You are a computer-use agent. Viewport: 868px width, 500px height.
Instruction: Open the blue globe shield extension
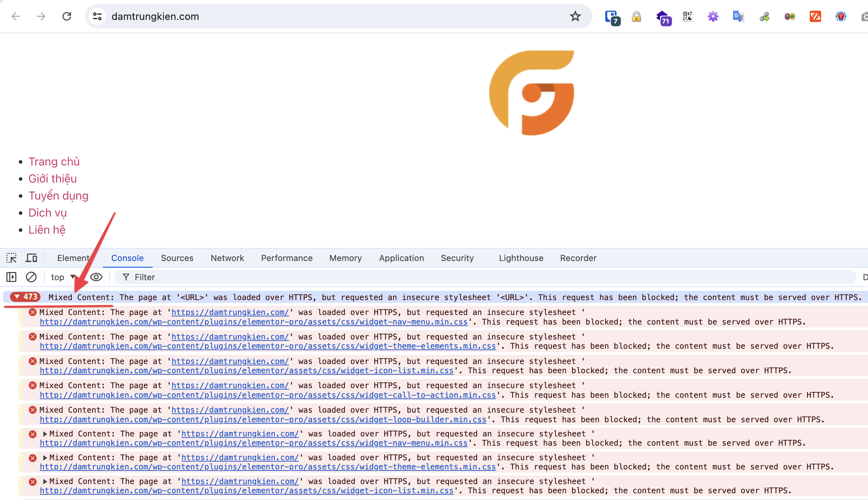click(841, 16)
